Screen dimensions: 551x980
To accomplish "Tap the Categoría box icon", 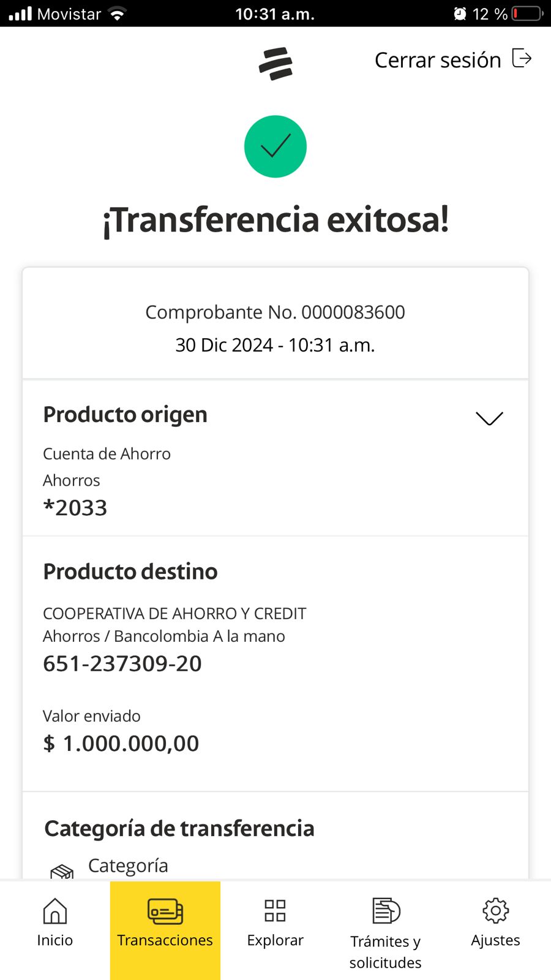I will [62, 871].
